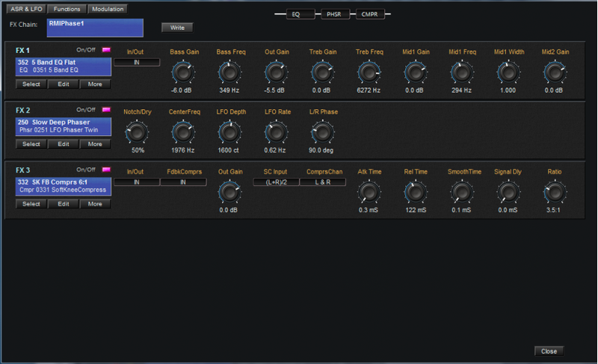Click the LFO Rate knob in FX 2

(275, 132)
